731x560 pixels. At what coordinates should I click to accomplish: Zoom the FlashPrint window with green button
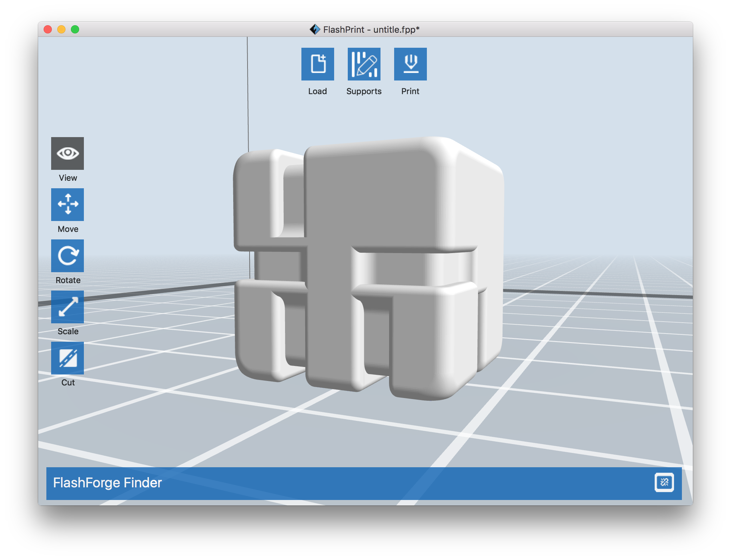pos(75,29)
